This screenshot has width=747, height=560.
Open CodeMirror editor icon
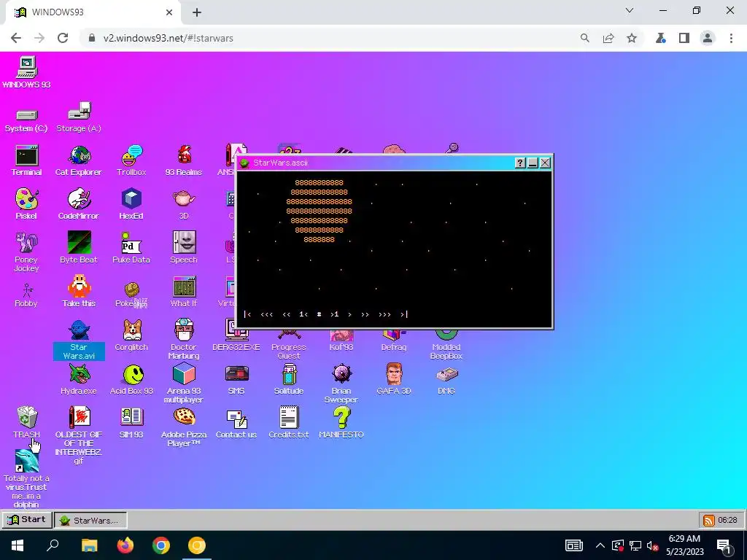tap(79, 199)
